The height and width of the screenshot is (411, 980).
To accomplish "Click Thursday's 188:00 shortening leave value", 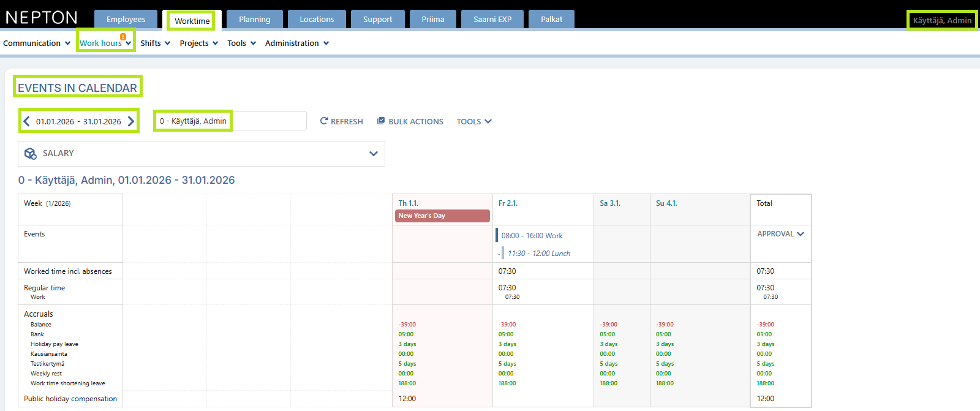I will 407,383.
